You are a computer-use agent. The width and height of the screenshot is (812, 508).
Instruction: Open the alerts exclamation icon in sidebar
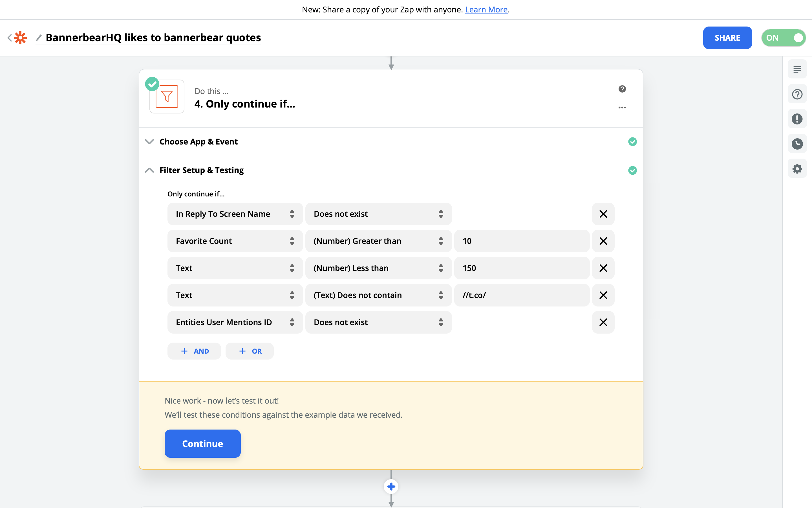point(797,119)
